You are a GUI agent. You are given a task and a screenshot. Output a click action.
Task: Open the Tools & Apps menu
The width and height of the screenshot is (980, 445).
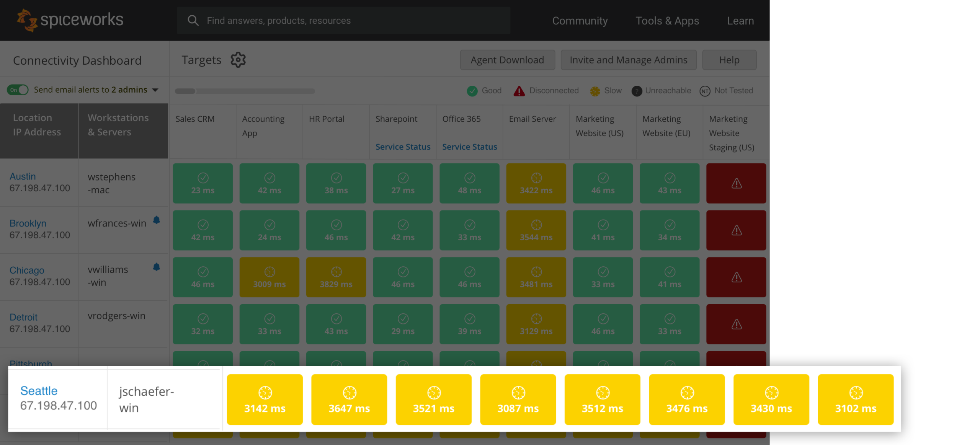[x=667, y=20]
